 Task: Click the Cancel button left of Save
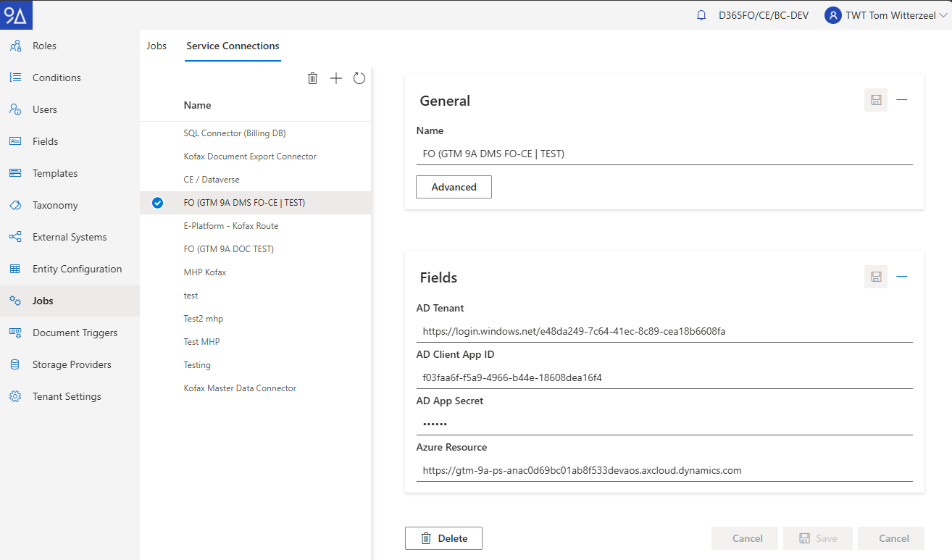(745, 538)
